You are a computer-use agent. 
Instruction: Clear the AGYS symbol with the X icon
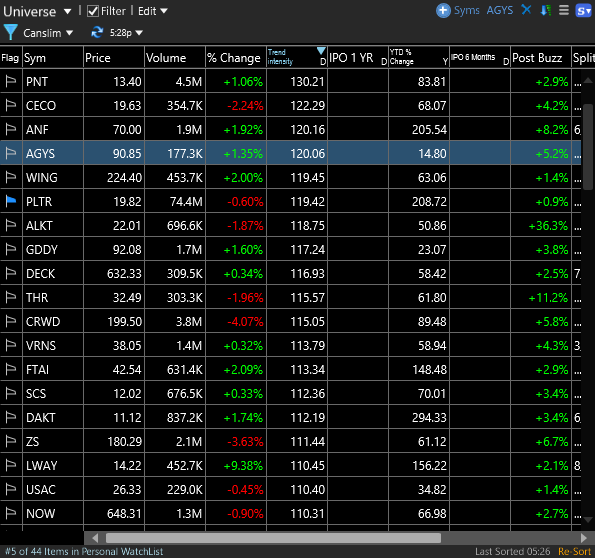[x=526, y=10]
